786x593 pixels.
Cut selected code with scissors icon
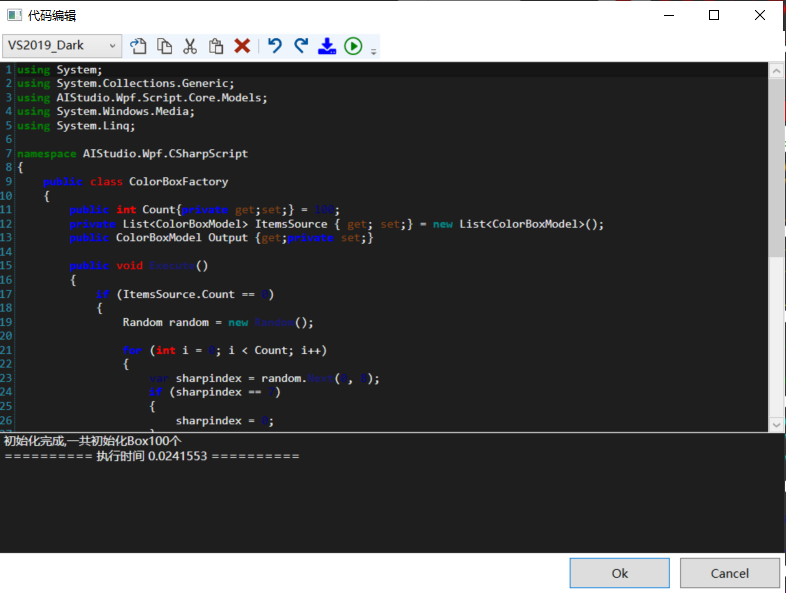pos(190,46)
